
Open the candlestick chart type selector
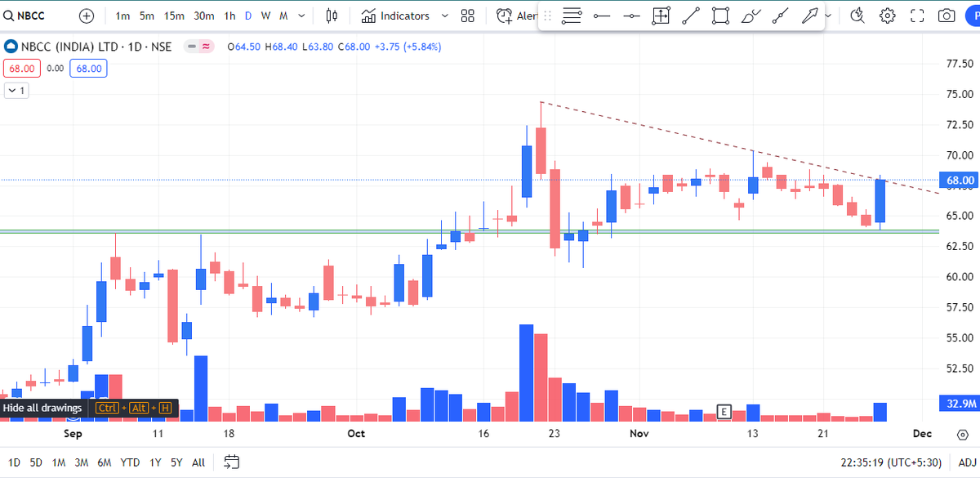point(331,16)
